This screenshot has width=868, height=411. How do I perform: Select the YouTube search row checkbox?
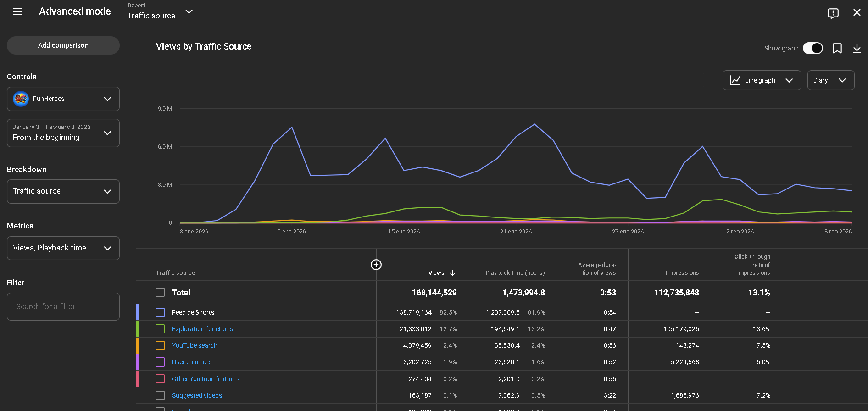coord(160,345)
